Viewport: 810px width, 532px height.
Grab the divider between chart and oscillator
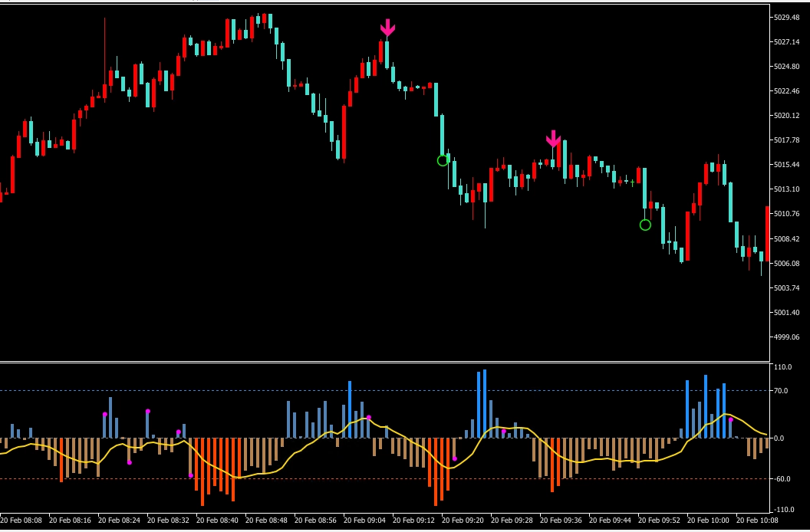tap(384, 361)
